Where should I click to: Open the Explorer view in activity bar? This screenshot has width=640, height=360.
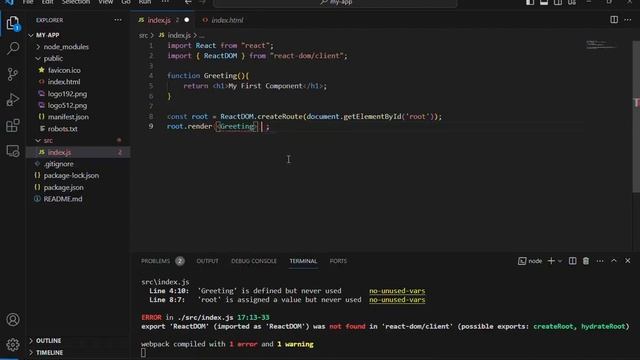point(13,23)
